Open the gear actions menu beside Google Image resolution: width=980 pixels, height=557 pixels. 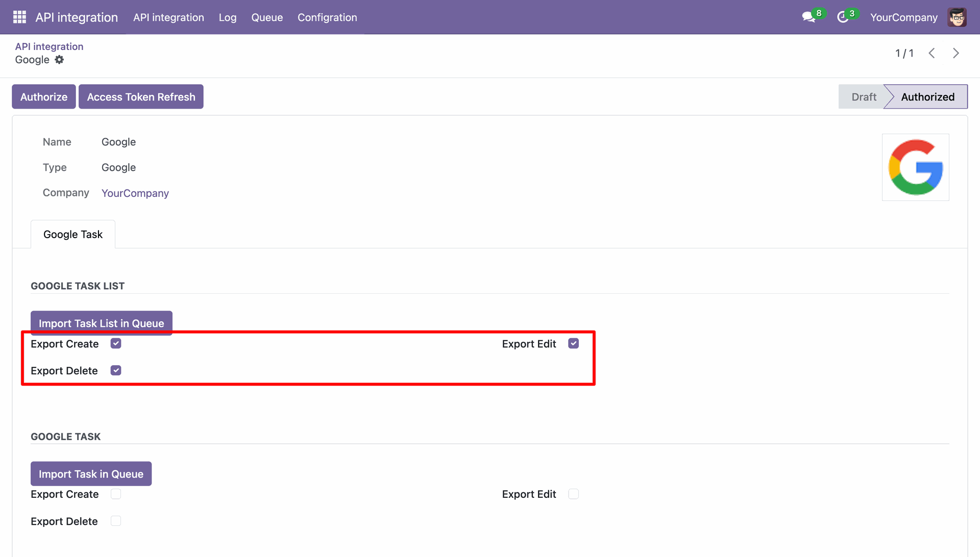59,60
